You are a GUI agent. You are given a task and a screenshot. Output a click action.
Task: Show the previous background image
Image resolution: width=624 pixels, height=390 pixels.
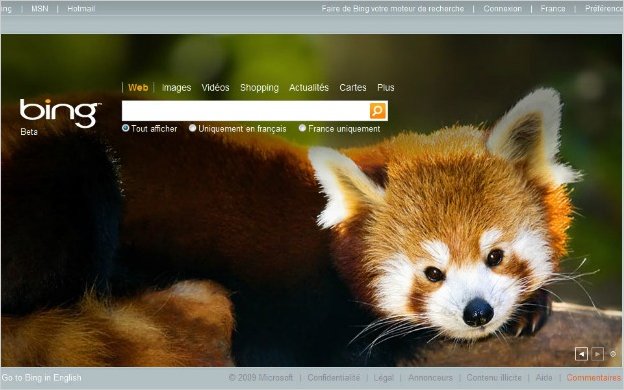(x=581, y=354)
